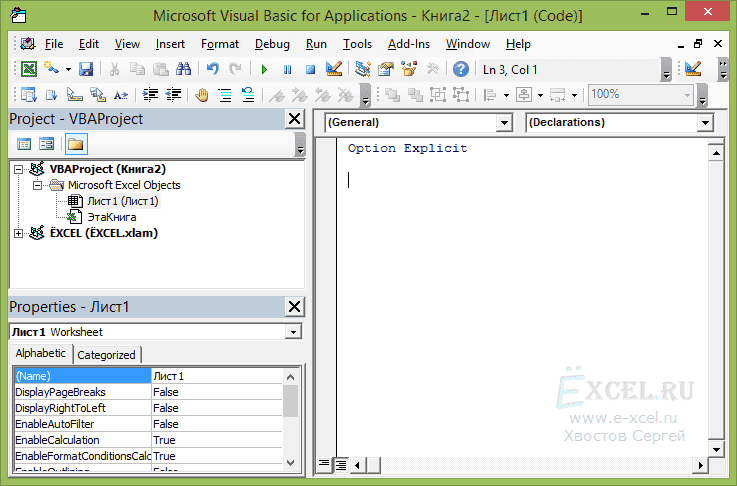Switch to Procedure View button
Screen dimensions: 737x486
pos(324,464)
